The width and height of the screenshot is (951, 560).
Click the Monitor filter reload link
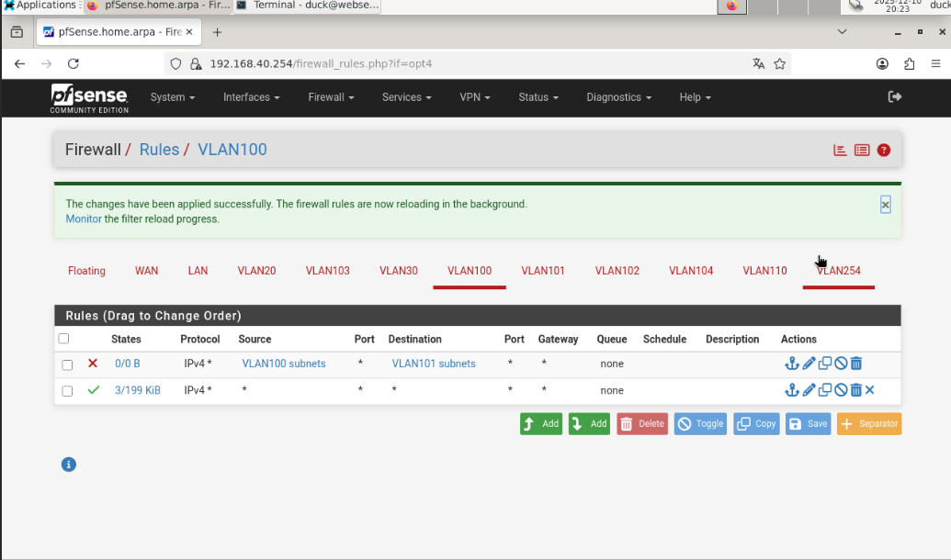click(83, 219)
